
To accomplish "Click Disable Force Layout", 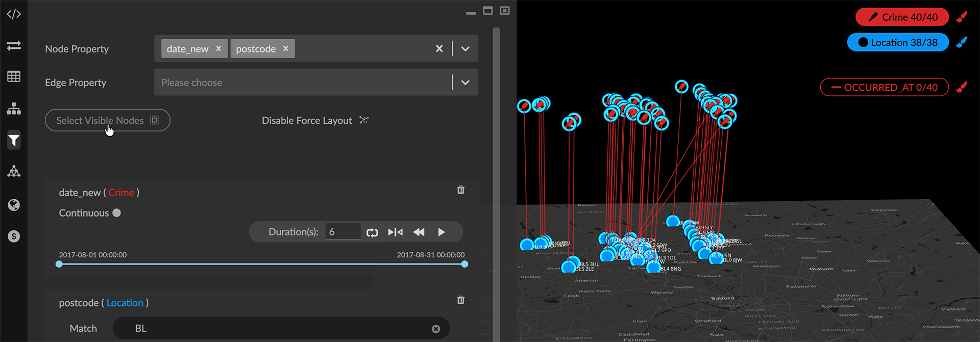I will pos(314,120).
